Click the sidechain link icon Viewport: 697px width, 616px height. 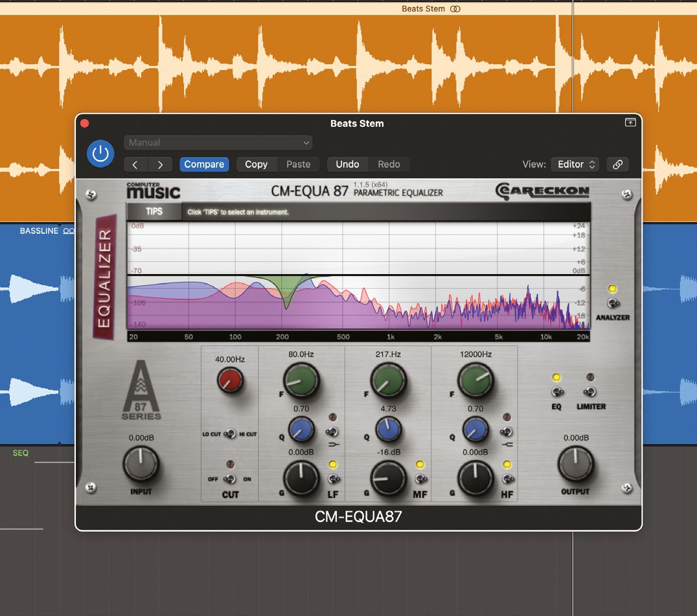tap(617, 165)
